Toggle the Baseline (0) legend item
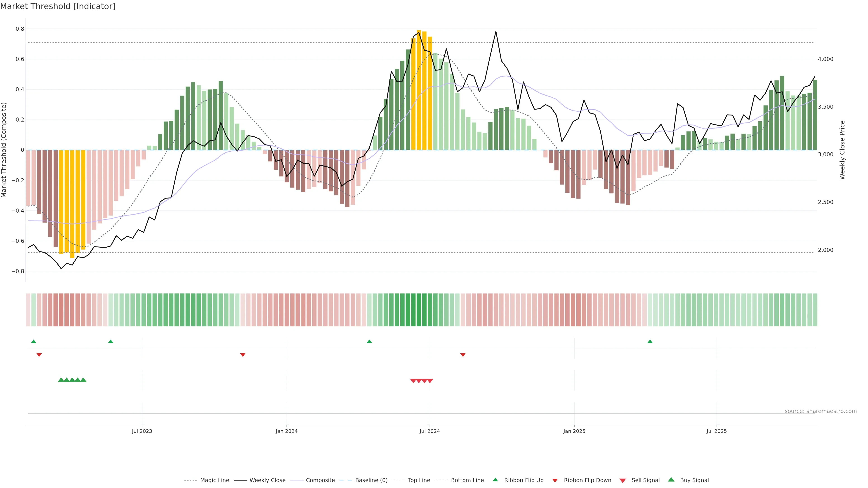 371,480
